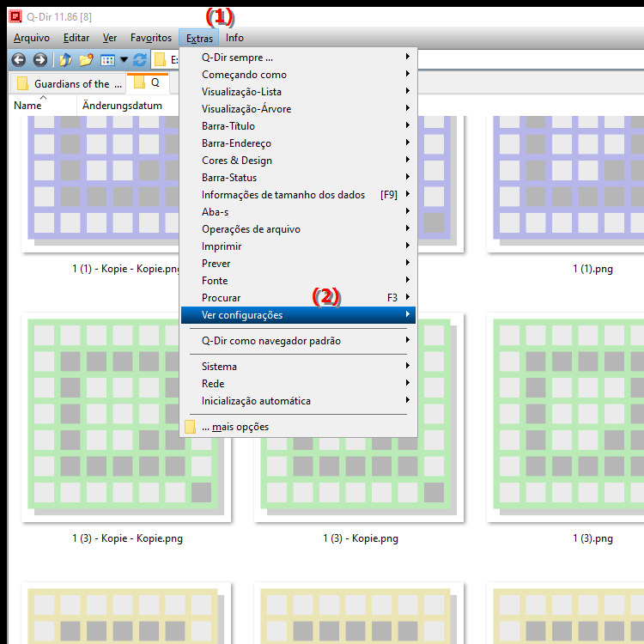This screenshot has width=644, height=644.
Task: Click the up-one-folder icon
Action: 66,60
